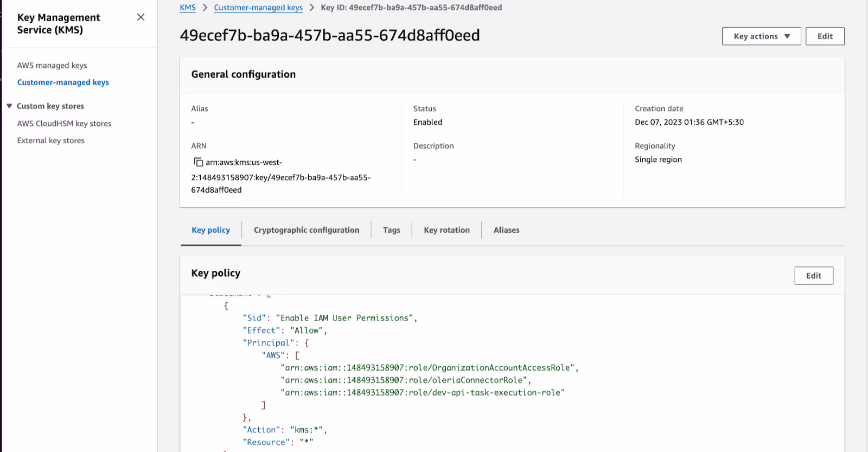The height and width of the screenshot is (452, 868).
Task: Click the "Action": "kms:*" line
Action: click(284, 430)
